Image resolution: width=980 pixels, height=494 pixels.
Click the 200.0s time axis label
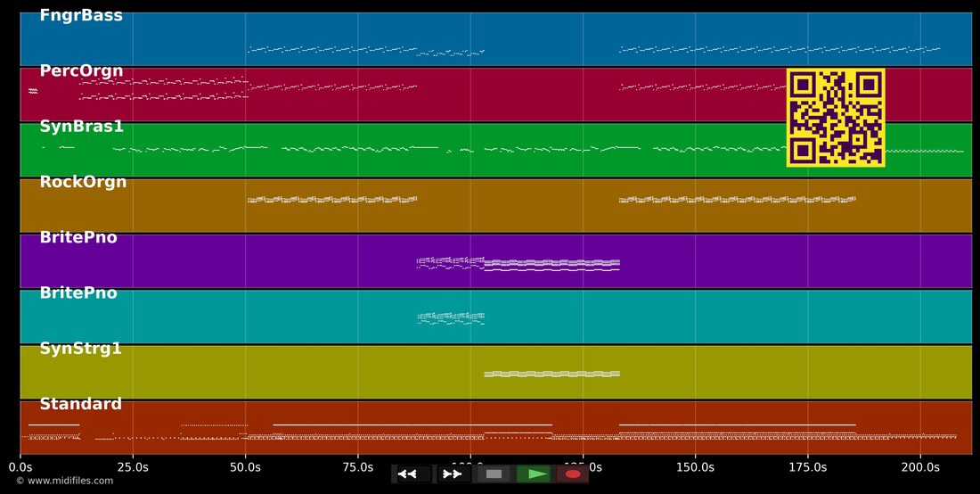[x=920, y=466]
